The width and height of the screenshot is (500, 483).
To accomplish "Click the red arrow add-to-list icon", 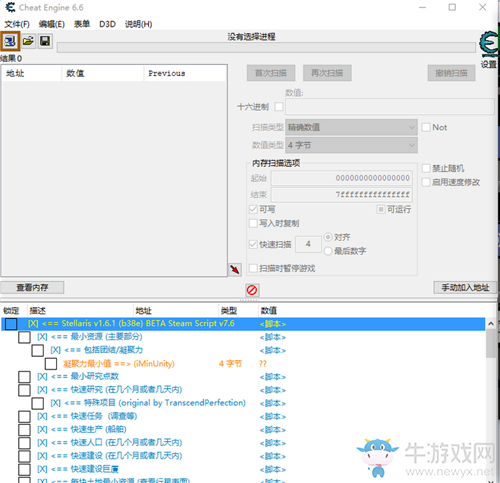I will [x=235, y=269].
